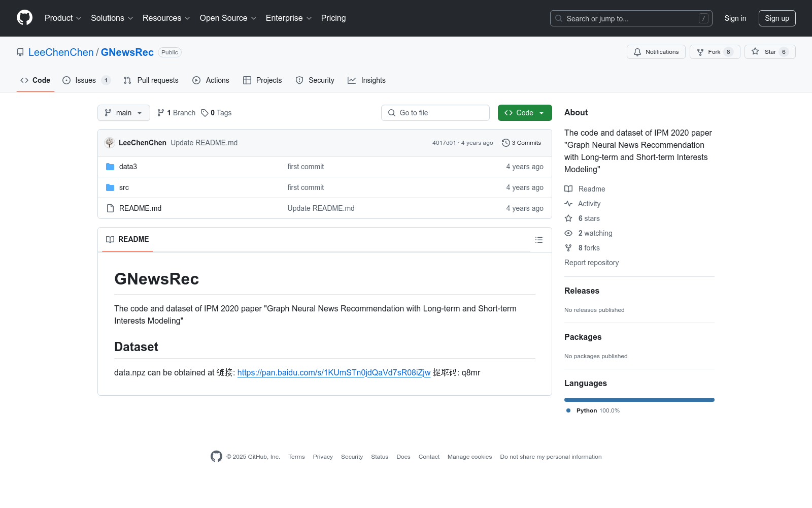Click the eye icon beside 2 watching
812x508 pixels.
click(x=568, y=233)
